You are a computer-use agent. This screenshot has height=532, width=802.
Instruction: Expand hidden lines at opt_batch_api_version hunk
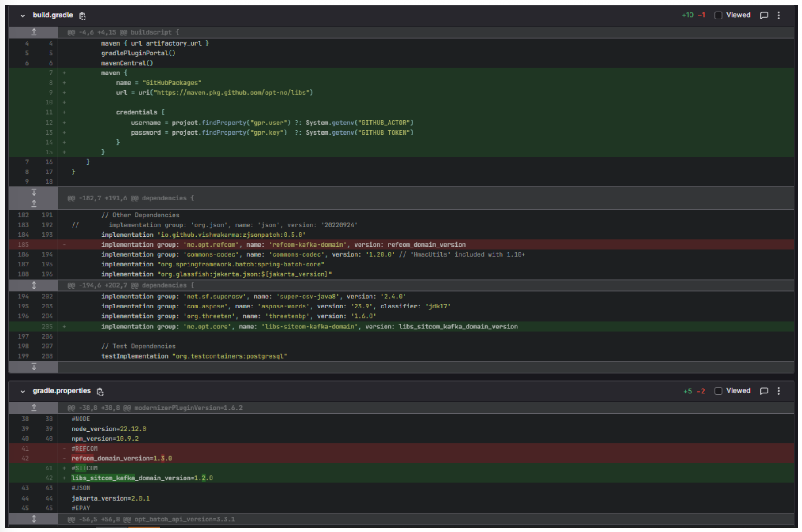tap(34, 519)
